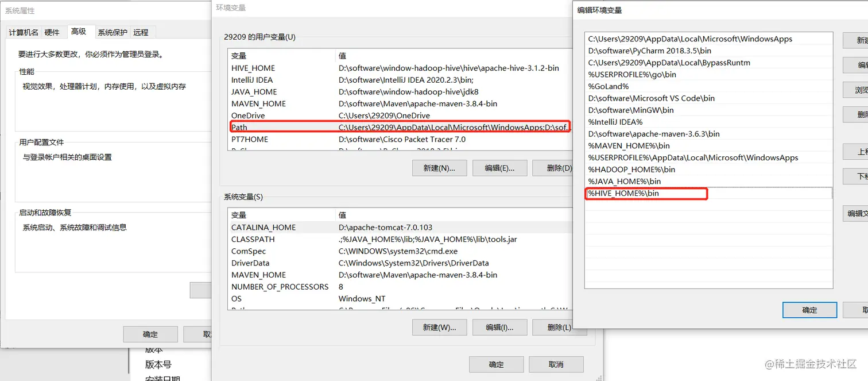Select the %HADOOP_HOME%\bin path entry

(x=709, y=170)
